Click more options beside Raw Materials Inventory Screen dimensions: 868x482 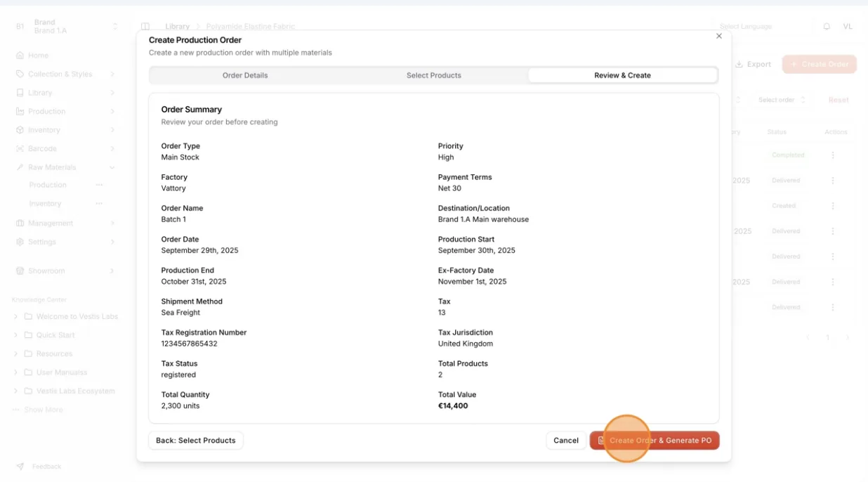[x=99, y=204]
